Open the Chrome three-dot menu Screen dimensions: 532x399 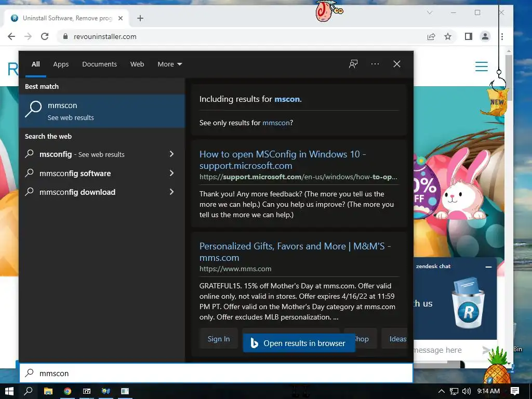coord(502,36)
